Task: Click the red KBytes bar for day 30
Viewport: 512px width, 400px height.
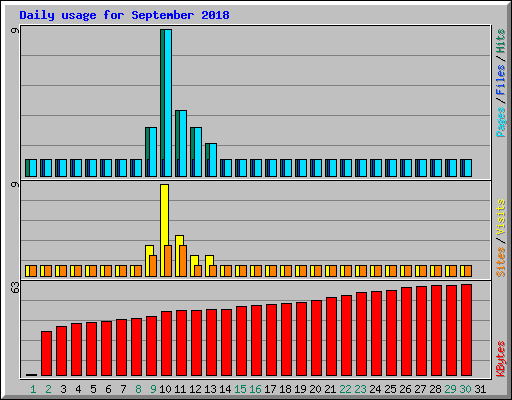Action: point(466,330)
